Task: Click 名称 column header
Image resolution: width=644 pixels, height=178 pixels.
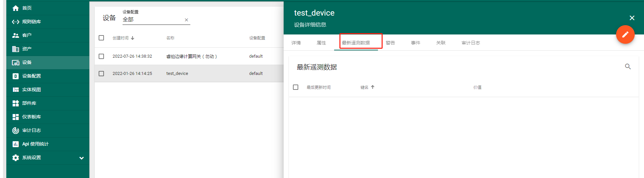Action: (170, 38)
